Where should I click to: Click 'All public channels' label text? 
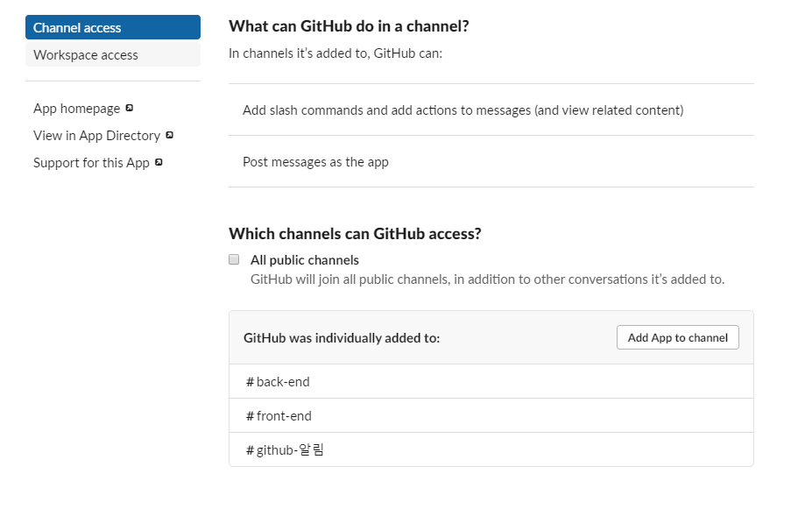click(x=305, y=260)
